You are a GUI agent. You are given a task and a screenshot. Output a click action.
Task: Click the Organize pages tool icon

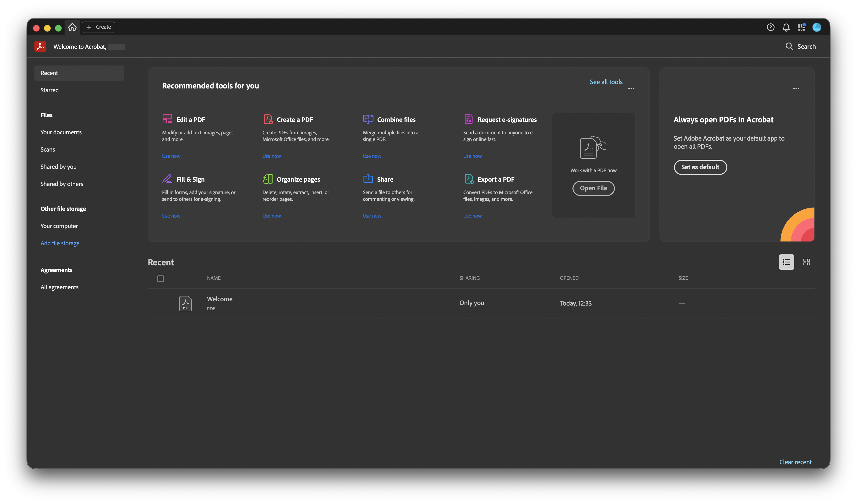268,179
